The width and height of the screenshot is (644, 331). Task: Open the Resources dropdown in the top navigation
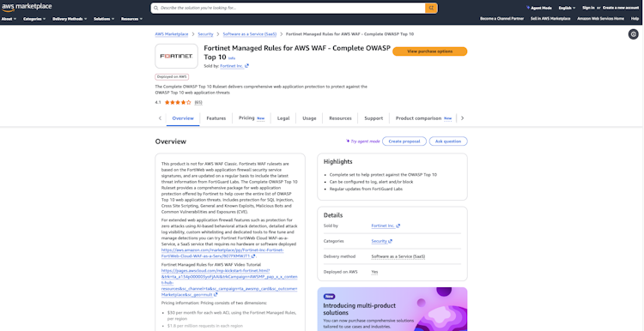pyautogui.click(x=131, y=19)
